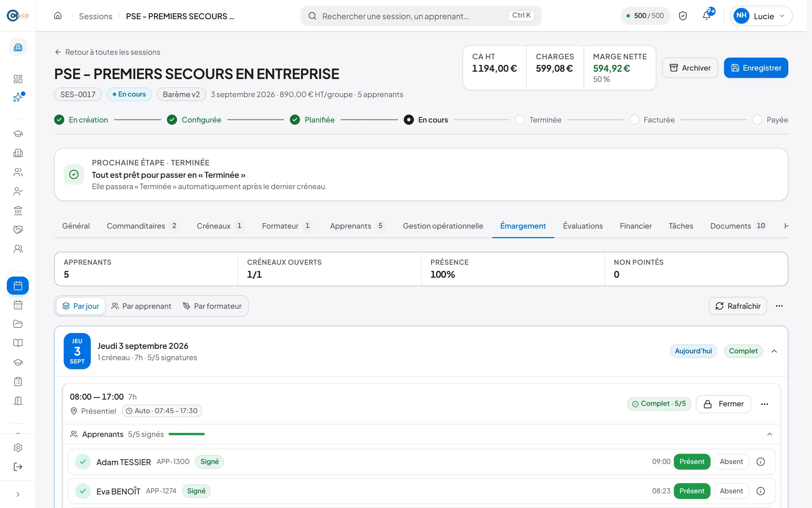Click the highlighted blue calendar sidebar icon
Viewport: 812px width, 508px height.
pos(18,286)
